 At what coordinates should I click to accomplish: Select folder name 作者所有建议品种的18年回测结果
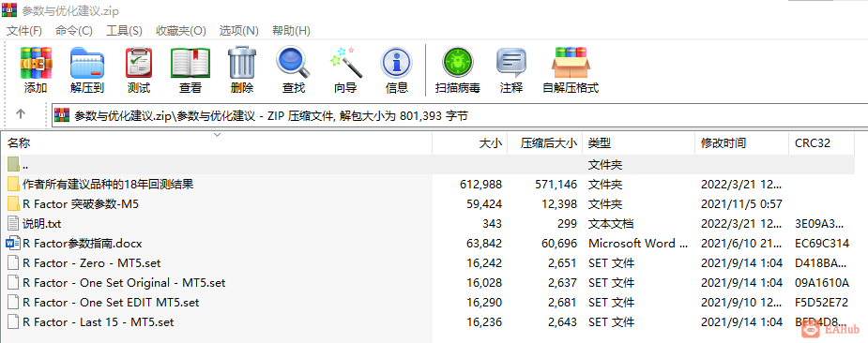coord(108,185)
